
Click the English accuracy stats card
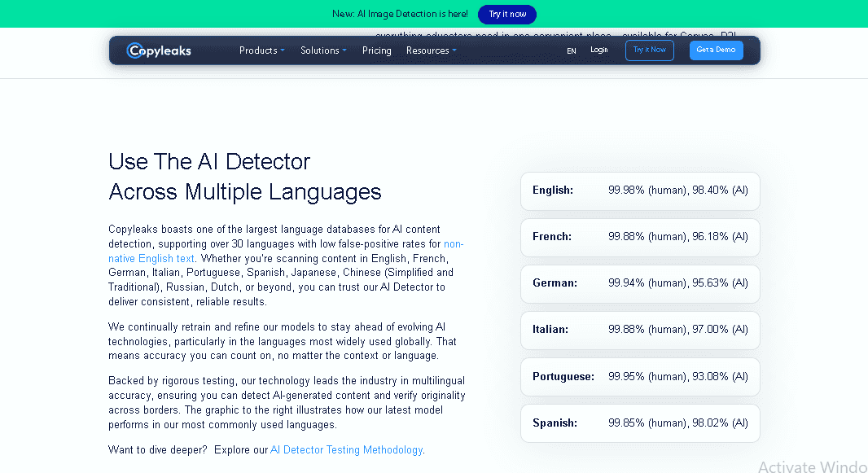point(640,191)
